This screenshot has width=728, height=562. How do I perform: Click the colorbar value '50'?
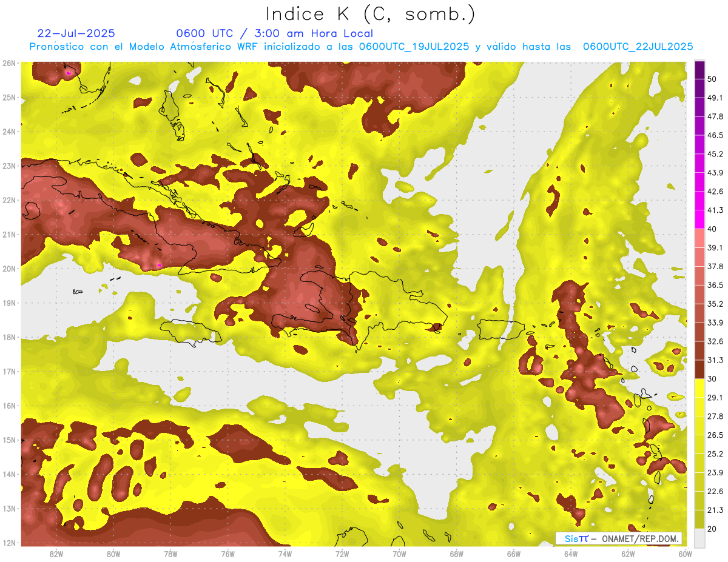coord(713,79)
